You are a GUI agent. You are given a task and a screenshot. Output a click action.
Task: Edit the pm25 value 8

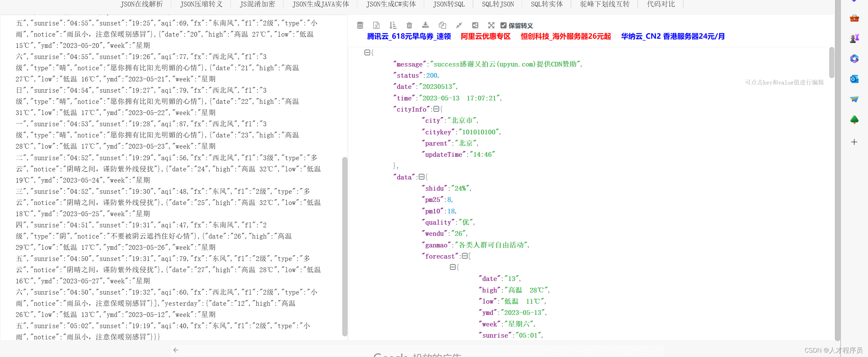point(449,200)
